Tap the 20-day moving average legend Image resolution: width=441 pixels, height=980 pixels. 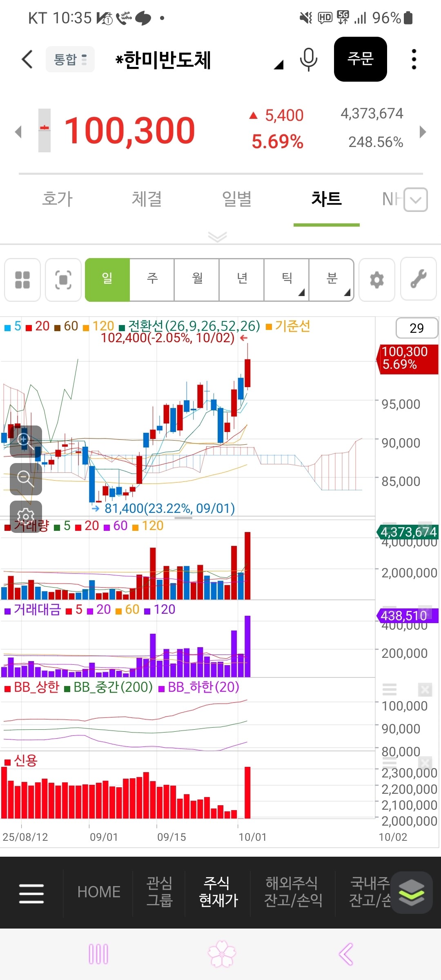[x=38, y=326]
